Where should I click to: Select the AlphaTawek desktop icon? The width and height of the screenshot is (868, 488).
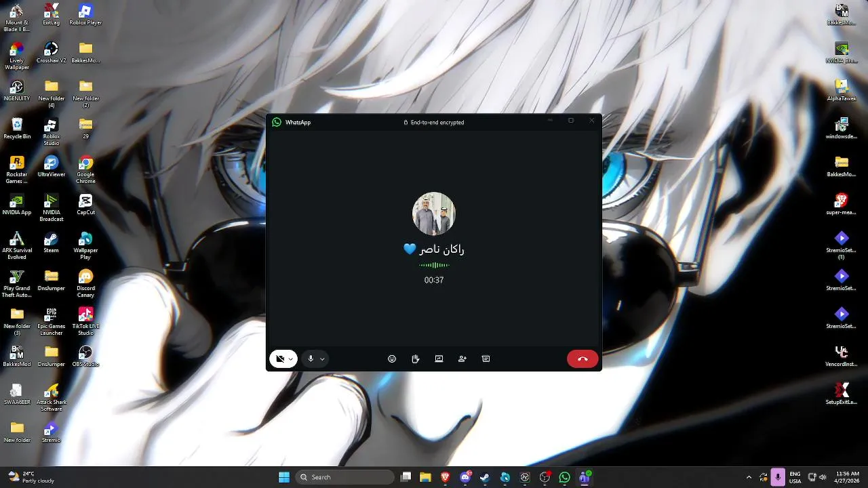(x=842, y=90)
